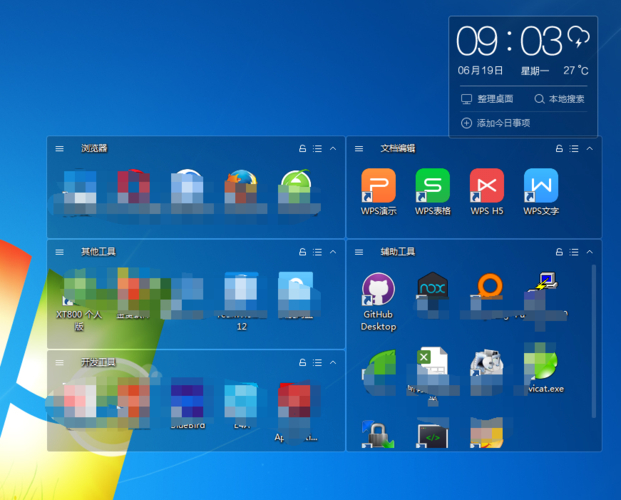This screenshot has width=621, height=500.
Task: Click the 其他工具 panel title
Action: [98, 252]
